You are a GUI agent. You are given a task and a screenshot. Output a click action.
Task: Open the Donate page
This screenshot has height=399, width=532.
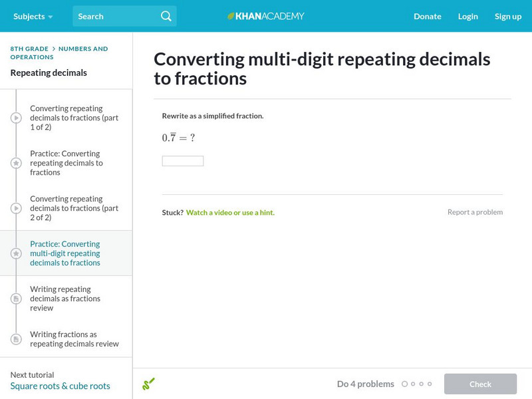(427, 16)
